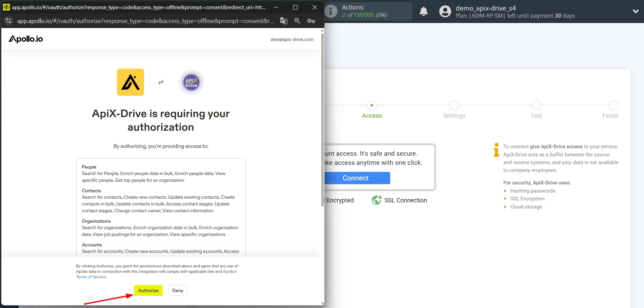Click the Actions info icon in the header
Viewport: 644px width, 308px height.
330,11
